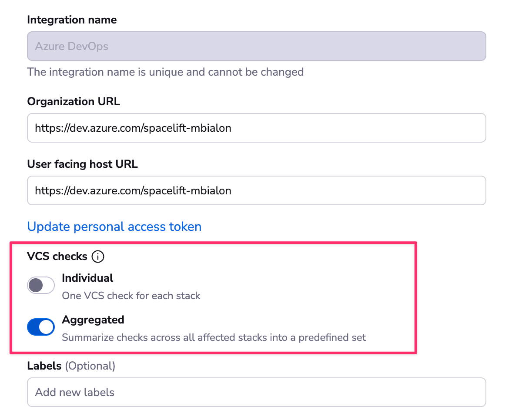
Task: Click the User facing host URL label
Action: click(82, 164)
